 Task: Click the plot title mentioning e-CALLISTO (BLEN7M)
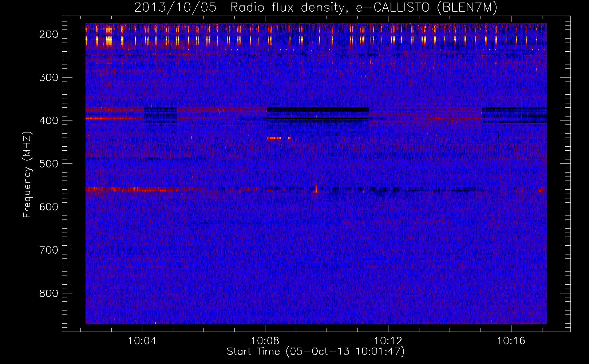316,8
